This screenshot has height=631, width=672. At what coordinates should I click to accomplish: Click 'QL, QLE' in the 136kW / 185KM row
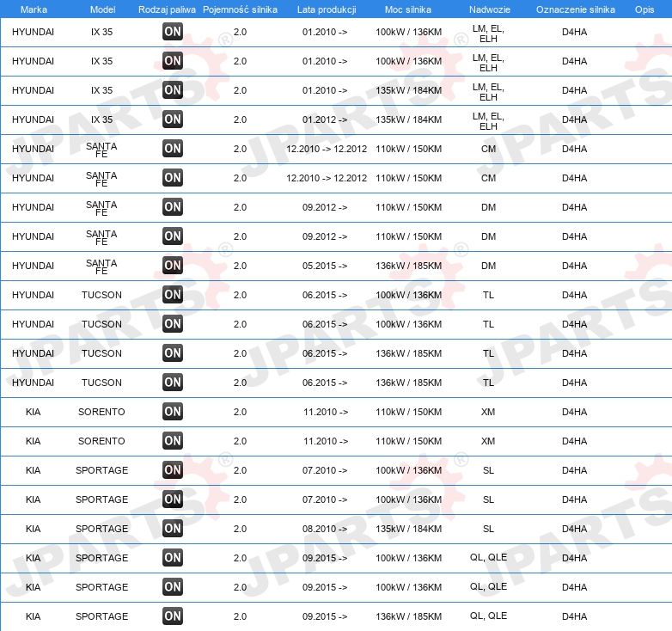[489, 616]
